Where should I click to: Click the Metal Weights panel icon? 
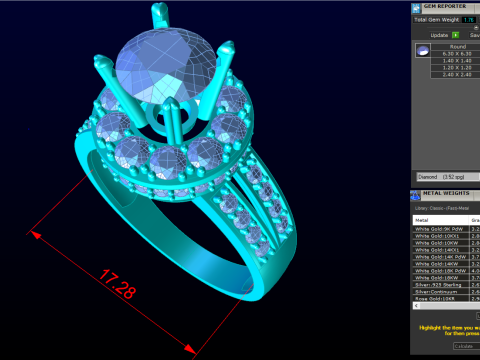[x=416, y=196]
